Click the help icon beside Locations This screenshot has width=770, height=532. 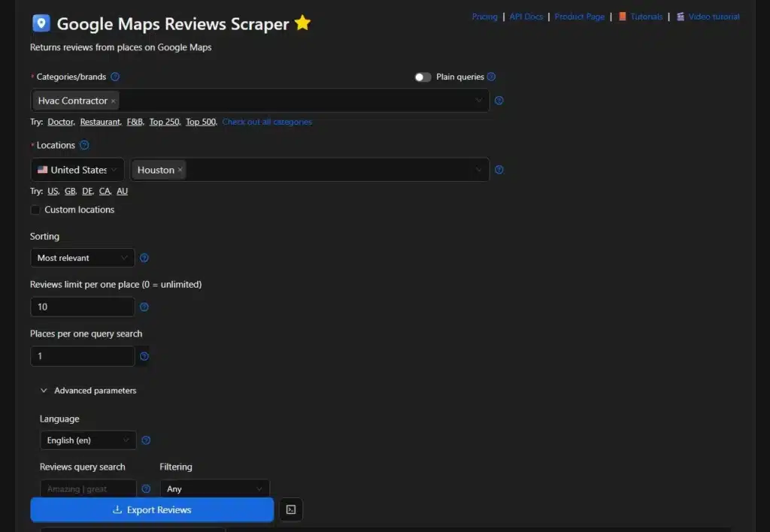pos(83,145)
